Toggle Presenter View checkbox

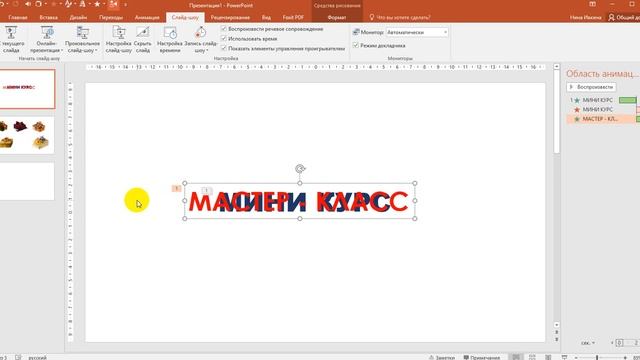(356, 45)
